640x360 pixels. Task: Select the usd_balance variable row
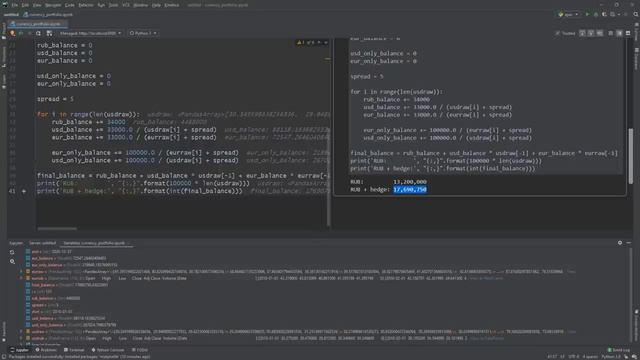(x=65, y=318)
